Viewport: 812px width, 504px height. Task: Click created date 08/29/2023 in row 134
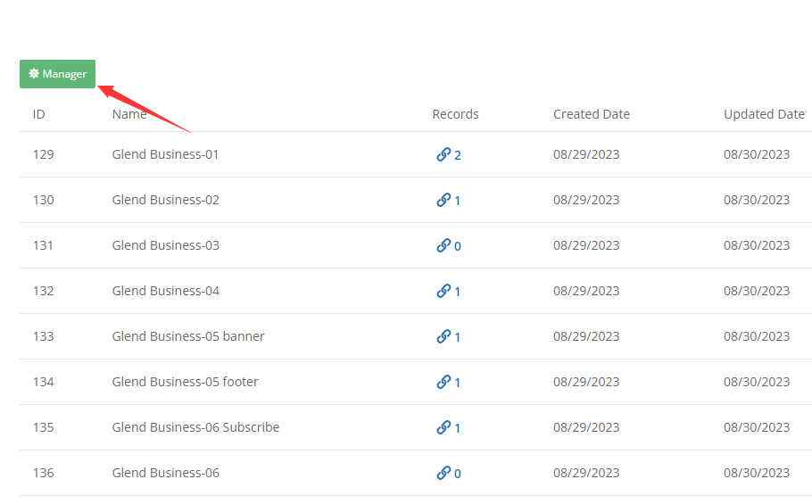coord(586,382)
